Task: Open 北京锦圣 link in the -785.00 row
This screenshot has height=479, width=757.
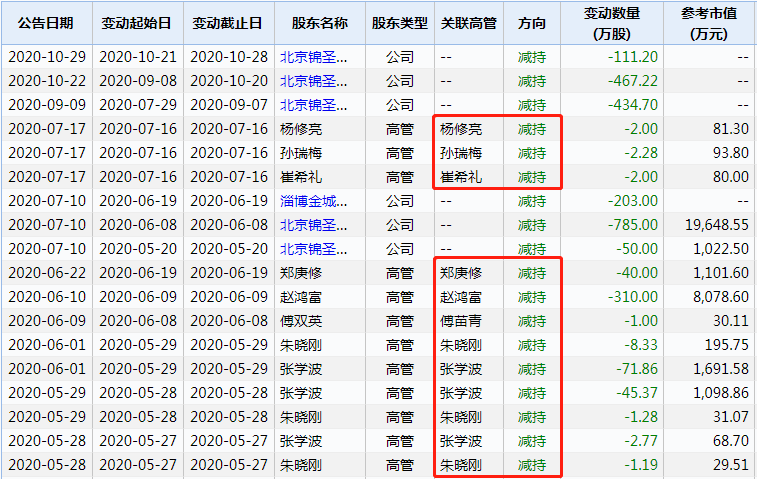Action: click(313, 225)
